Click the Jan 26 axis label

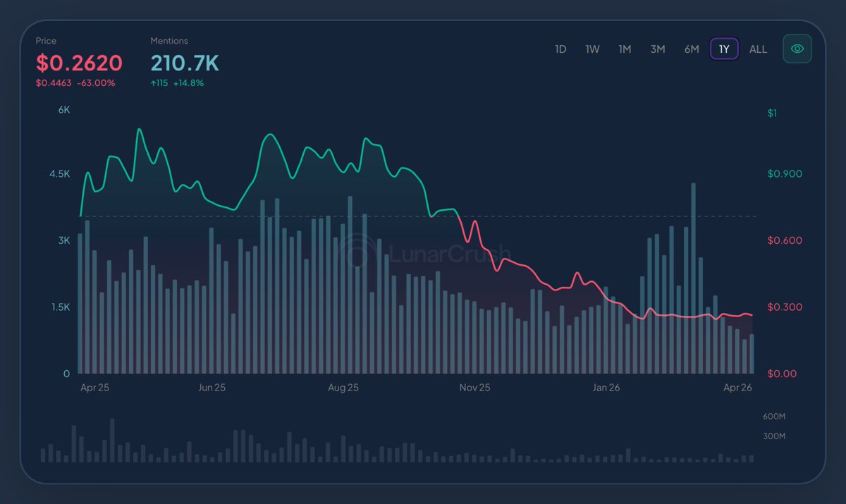(x=606, y=388)
